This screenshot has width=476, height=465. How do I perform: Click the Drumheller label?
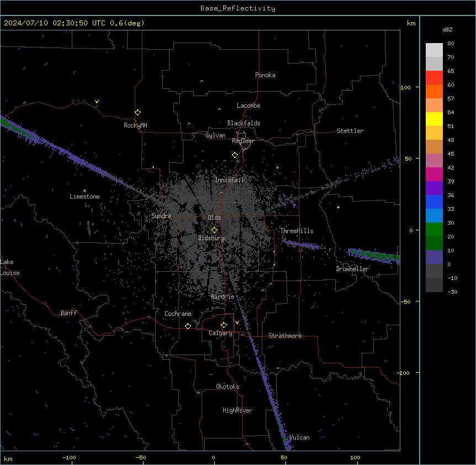352,269
